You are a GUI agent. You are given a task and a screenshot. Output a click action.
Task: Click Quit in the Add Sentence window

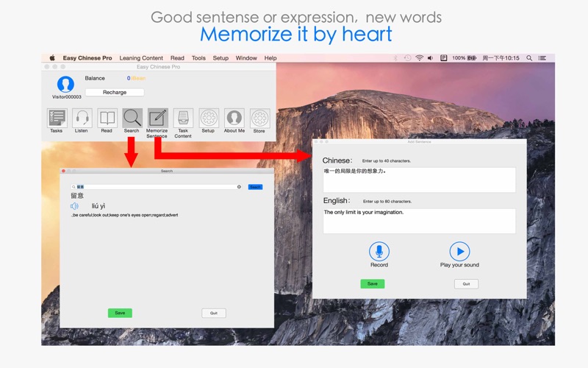click(466, 283)
